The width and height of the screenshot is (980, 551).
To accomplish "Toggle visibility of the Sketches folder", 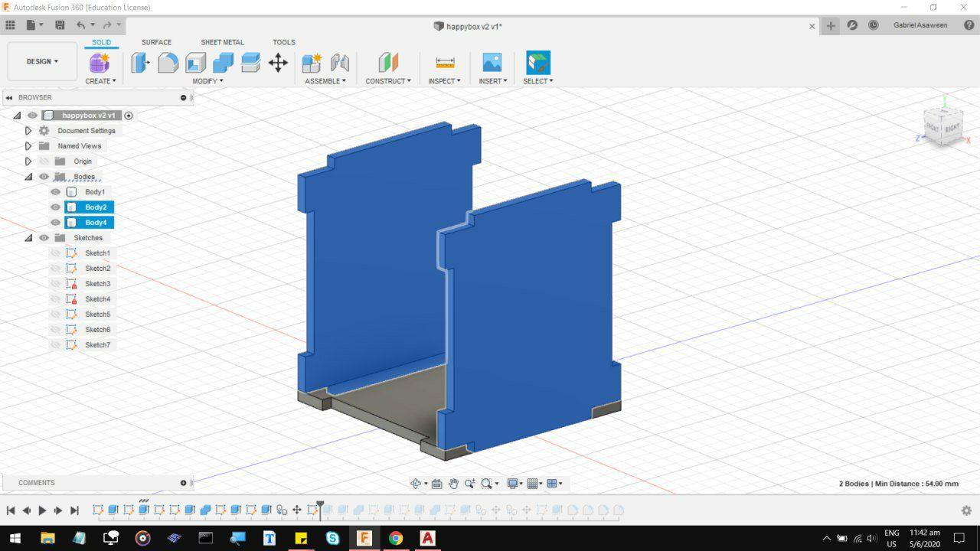I will [x=44, y=238].
